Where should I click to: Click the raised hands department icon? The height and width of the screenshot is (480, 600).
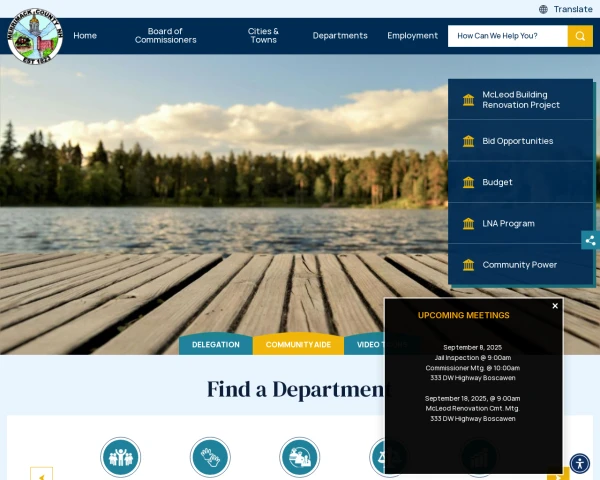coord(210,457)
